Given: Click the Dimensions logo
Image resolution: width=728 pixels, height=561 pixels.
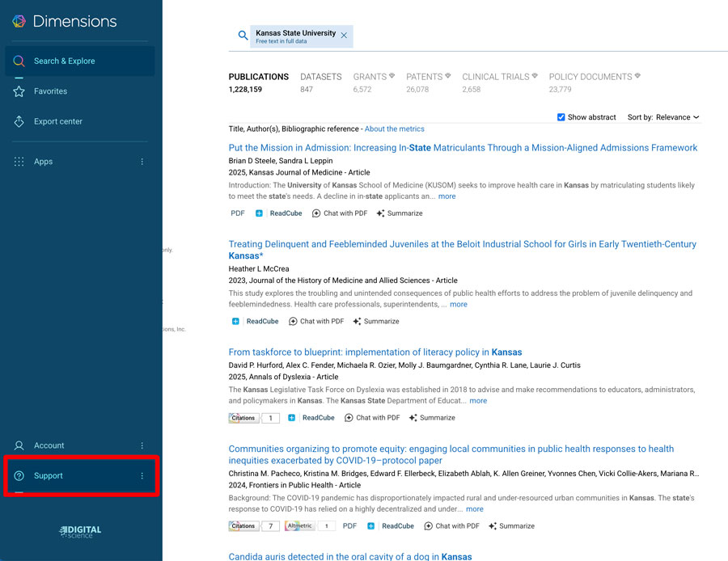Looking at the screenshot, I should tap(65, 22).
